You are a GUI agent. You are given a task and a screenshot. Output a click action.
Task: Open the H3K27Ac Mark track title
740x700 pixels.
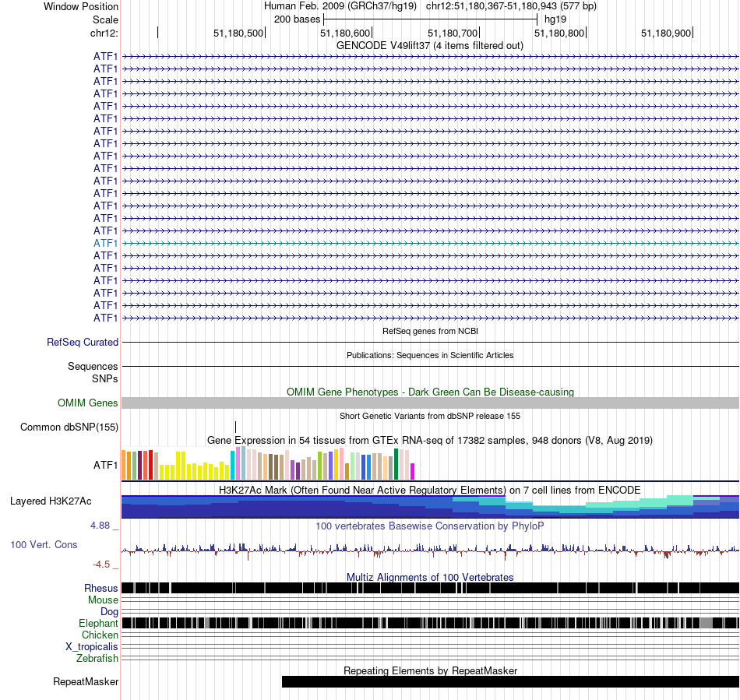click(x=430, y=490)
